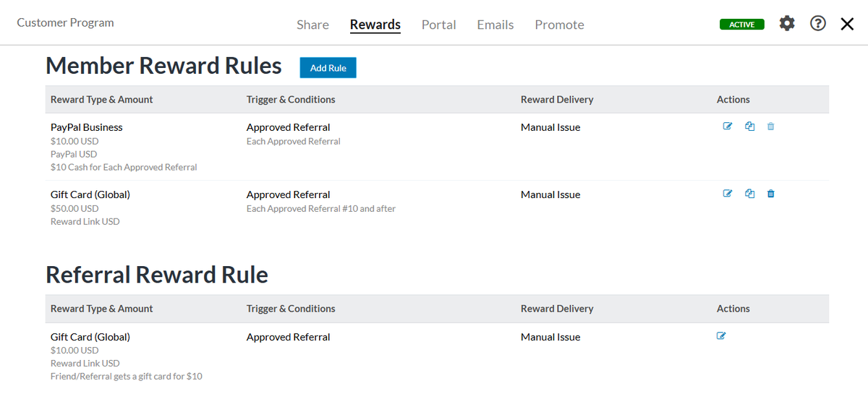This screenshot has width=868, height=415.
Task: Click 'Friend/Referral gets a gift card for $10'
Action: tap(127, 376)
